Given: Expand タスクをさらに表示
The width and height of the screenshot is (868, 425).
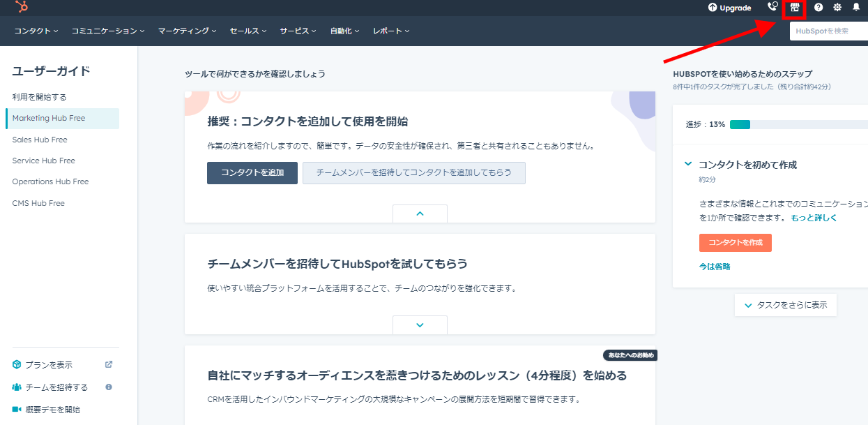Looking at the screenshot, I should click(x=786, y=305).
